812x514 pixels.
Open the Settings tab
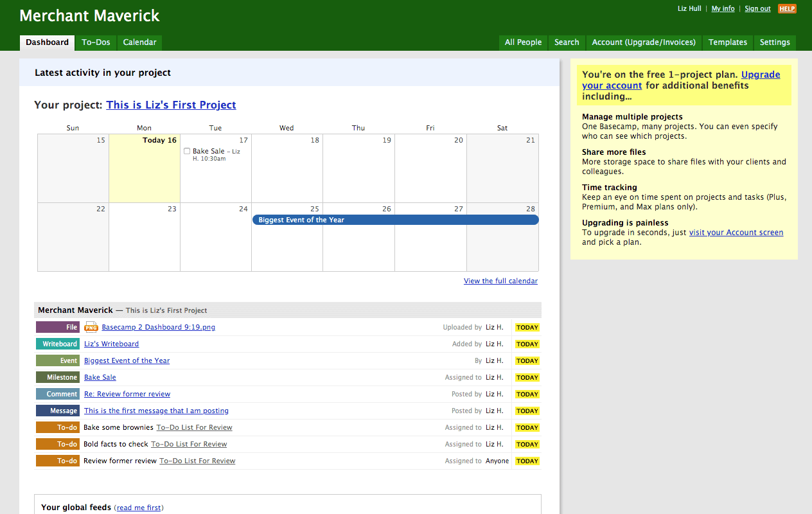point(775,42)
